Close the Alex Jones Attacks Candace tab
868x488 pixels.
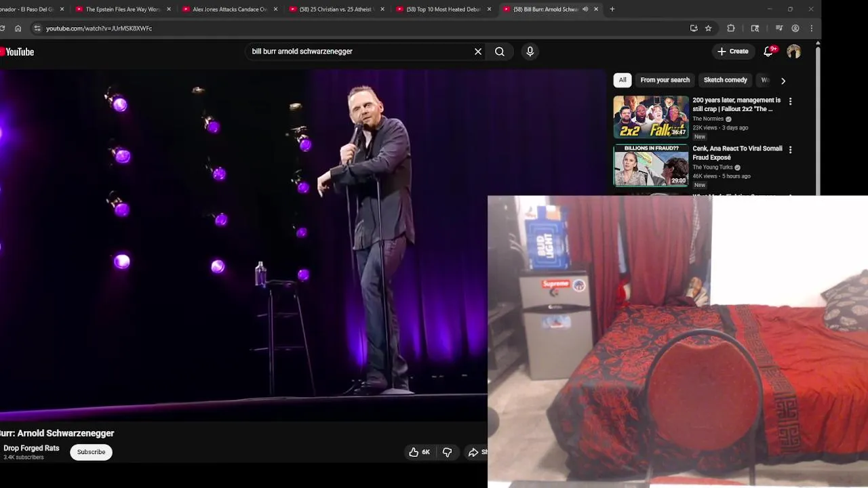(x=275, y=9)
